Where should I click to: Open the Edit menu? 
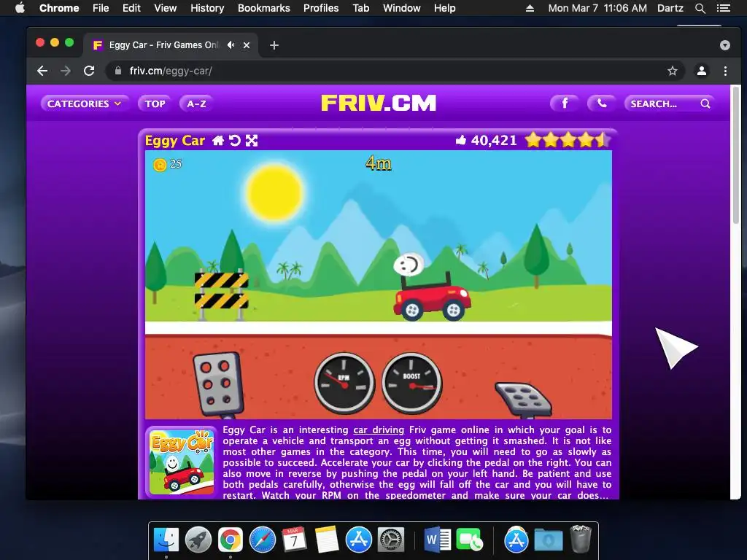[x=131, y=8]
